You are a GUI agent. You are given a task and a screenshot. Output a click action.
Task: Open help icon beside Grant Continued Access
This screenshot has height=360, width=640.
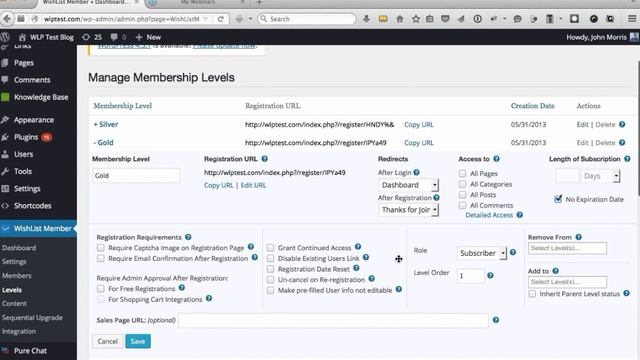[358, 247]
